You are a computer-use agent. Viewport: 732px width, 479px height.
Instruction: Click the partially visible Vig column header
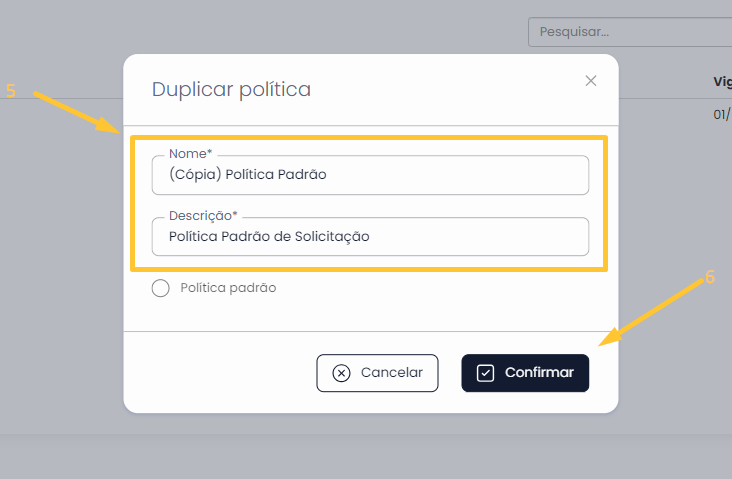pyautogui.click(x=722, y=81)
